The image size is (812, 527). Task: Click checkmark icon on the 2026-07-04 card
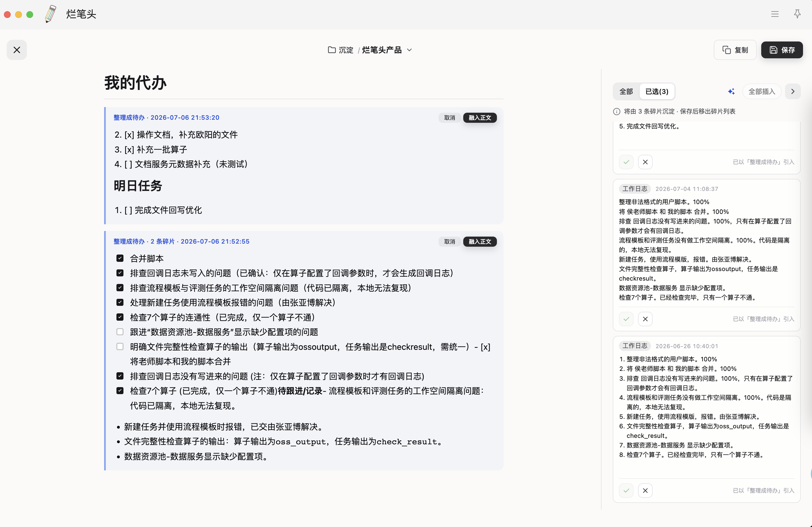point(626,319)
